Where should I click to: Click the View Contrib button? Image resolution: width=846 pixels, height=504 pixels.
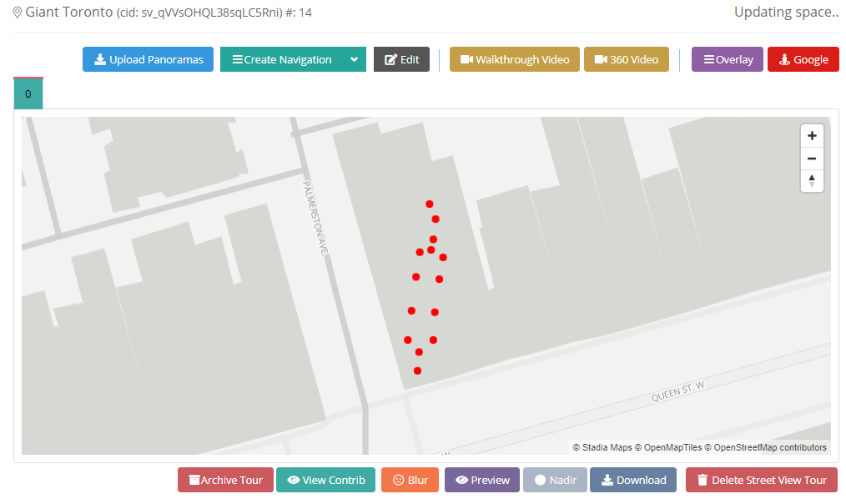(x=326, y=480)
